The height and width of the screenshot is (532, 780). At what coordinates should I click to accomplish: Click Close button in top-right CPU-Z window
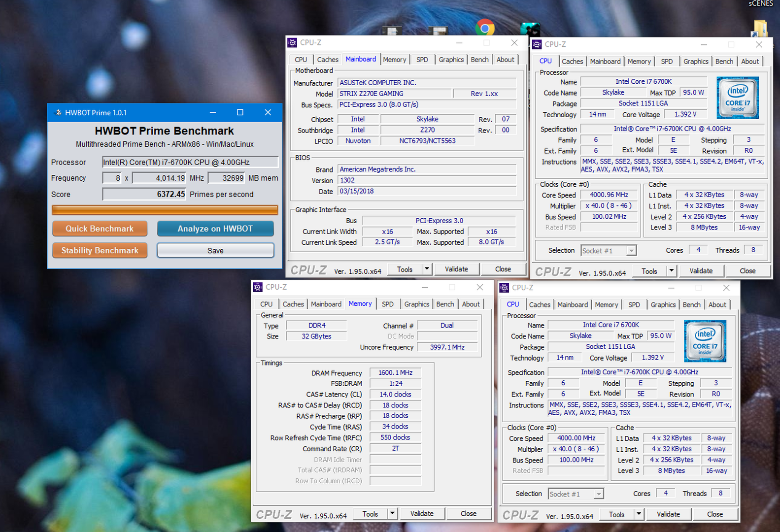[x=747, y=271]
